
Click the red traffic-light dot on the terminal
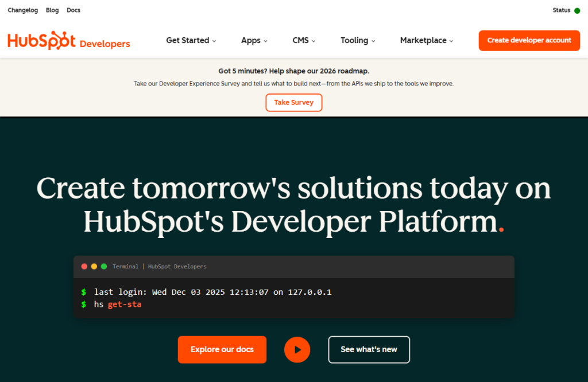[x=84, y=266]
